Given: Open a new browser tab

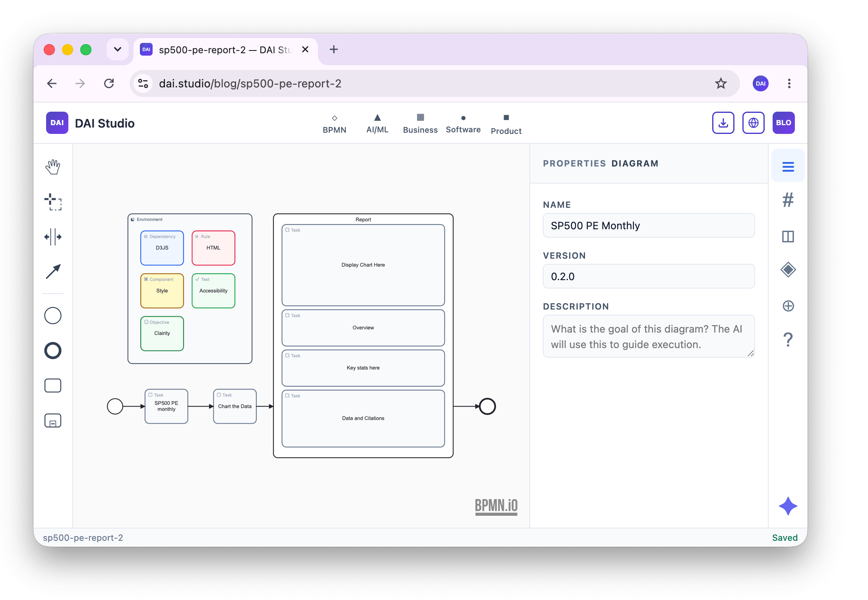Looking at the screenshot, I should tap(334, 49).
